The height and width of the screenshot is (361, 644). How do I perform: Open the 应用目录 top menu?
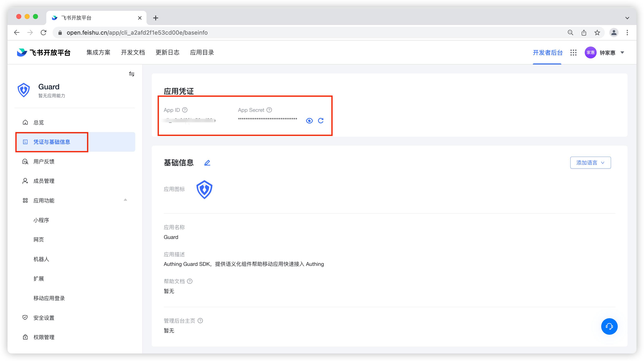(x=202, y=53)
